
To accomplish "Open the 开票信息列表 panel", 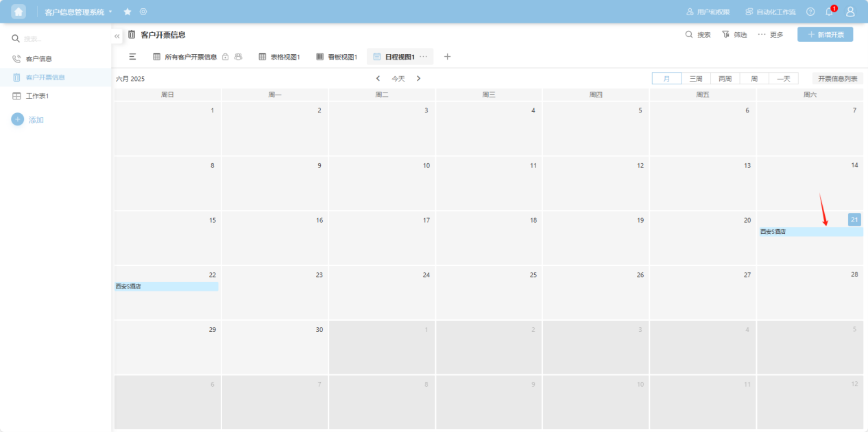I will coord(837,79).
